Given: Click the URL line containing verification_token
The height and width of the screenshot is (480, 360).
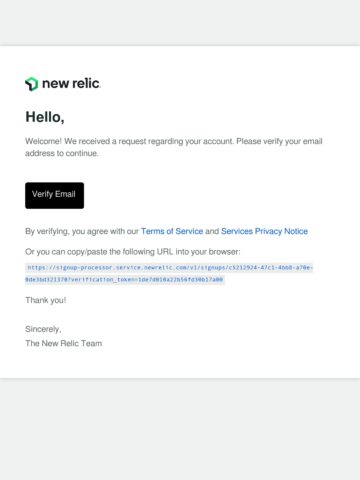Looking at the screenshot, I should (x=125, y=279).
